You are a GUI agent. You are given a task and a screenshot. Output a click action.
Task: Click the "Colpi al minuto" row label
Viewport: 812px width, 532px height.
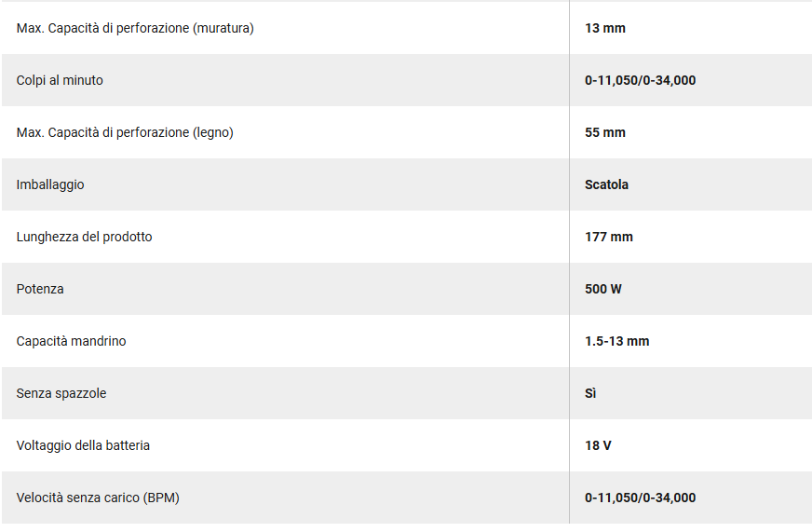coord(60,80)
